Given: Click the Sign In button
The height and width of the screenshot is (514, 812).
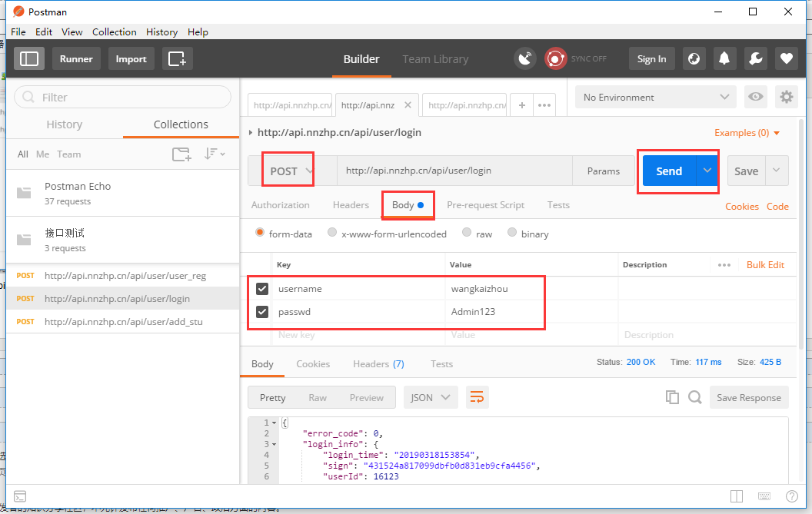Looking at the screenshot, I should tap(651, 58).
